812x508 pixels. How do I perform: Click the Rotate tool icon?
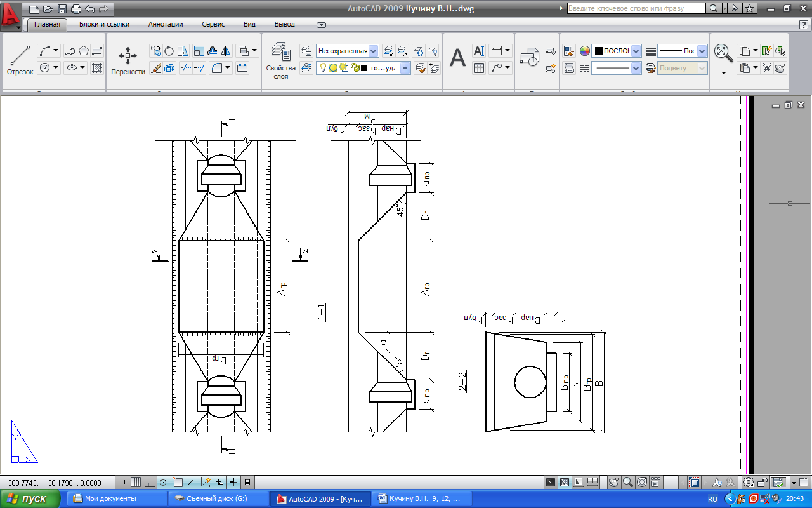pyautogui.click(x=169, y=51)
